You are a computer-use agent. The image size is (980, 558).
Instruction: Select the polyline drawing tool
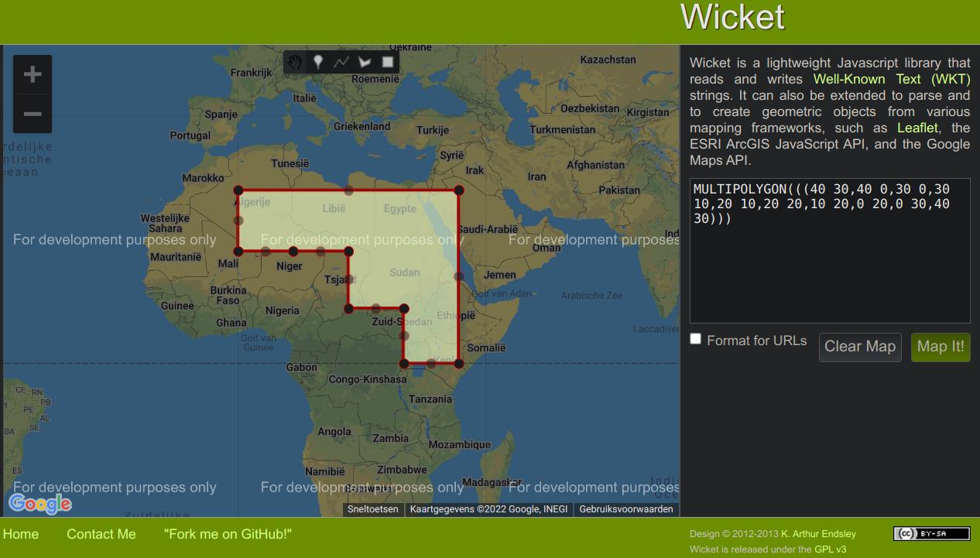[341, 62]
